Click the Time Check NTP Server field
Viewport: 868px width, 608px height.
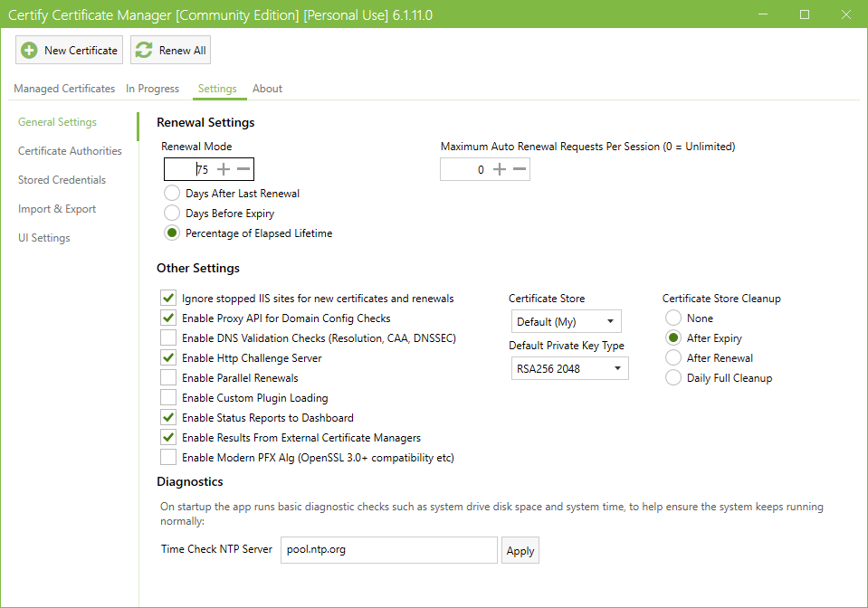pos(389,550)
